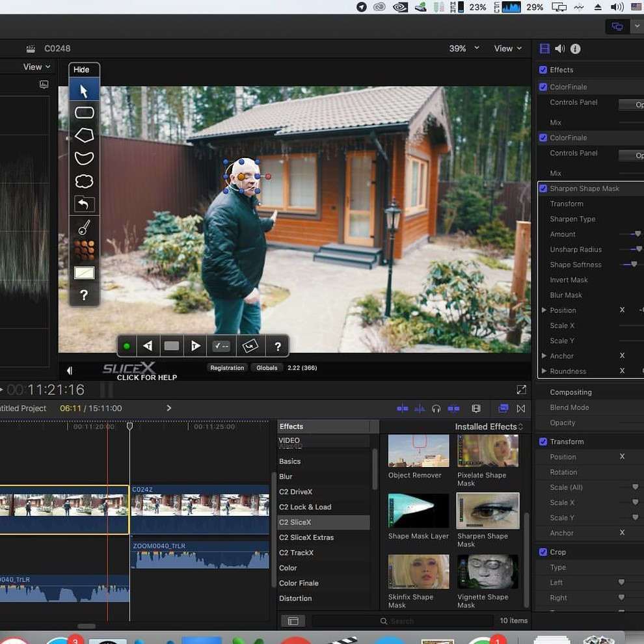The height and width of the screenshot is (644, 644).
Task: Open the Installed Effects dropdown
Action: [489, 427]
